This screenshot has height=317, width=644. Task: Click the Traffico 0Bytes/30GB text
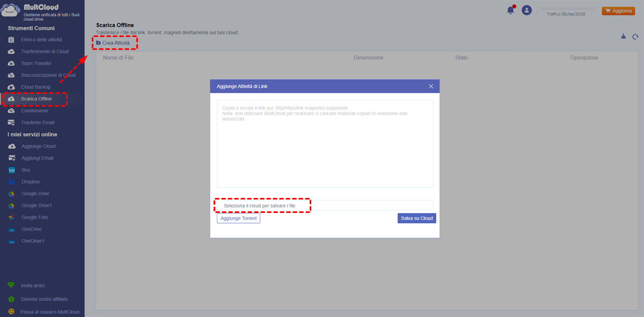[x=566, y=14]
